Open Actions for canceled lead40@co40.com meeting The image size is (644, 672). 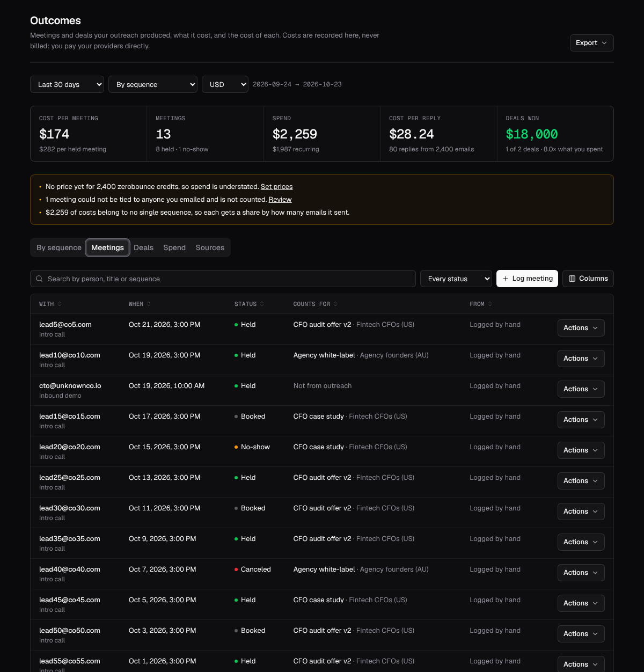pyautogui.click(x=581, y=573)
